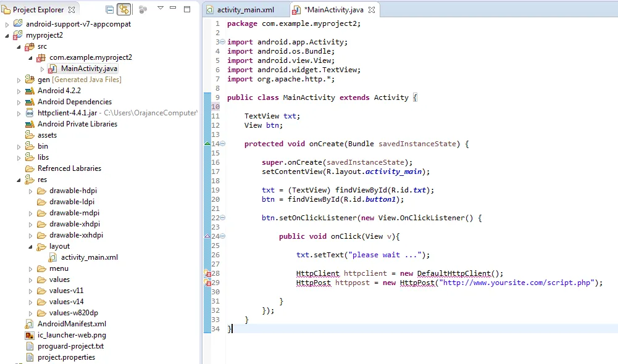Maximize the Project Explorer panel

click(187, 9)
